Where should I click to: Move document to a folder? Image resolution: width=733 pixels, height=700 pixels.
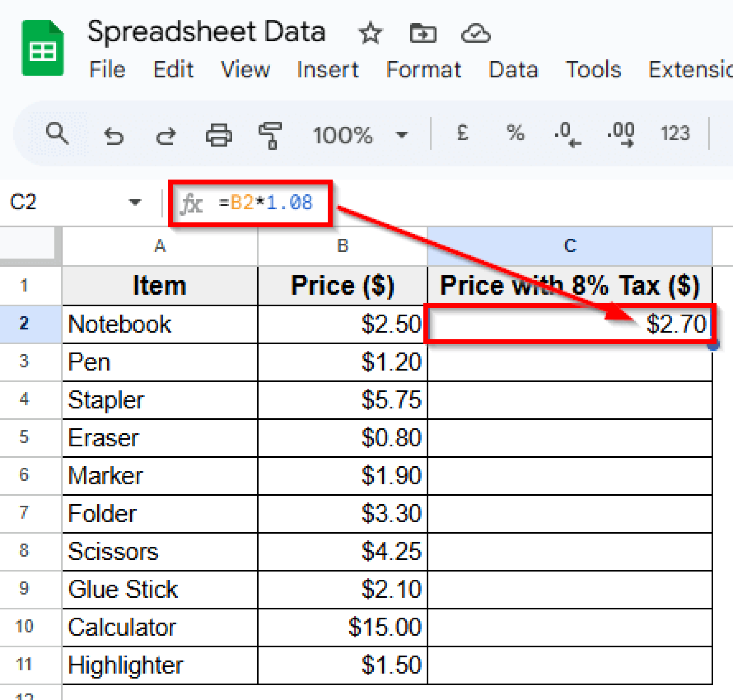423,33
